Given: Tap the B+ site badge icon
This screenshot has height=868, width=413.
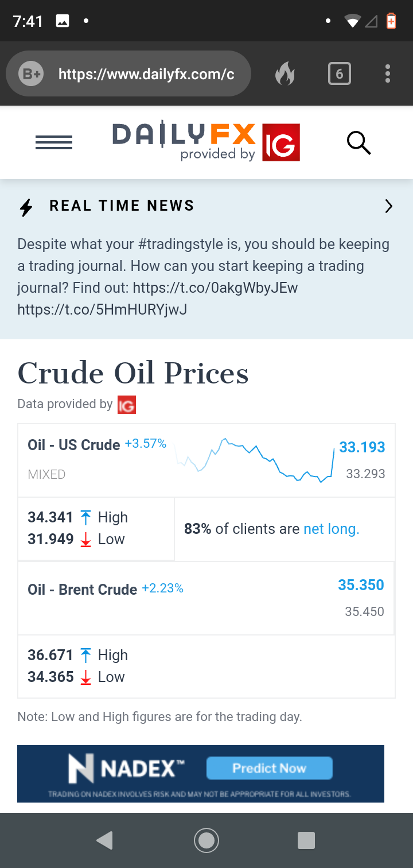Looking at the screenshot, I should [x=31, y=74].
